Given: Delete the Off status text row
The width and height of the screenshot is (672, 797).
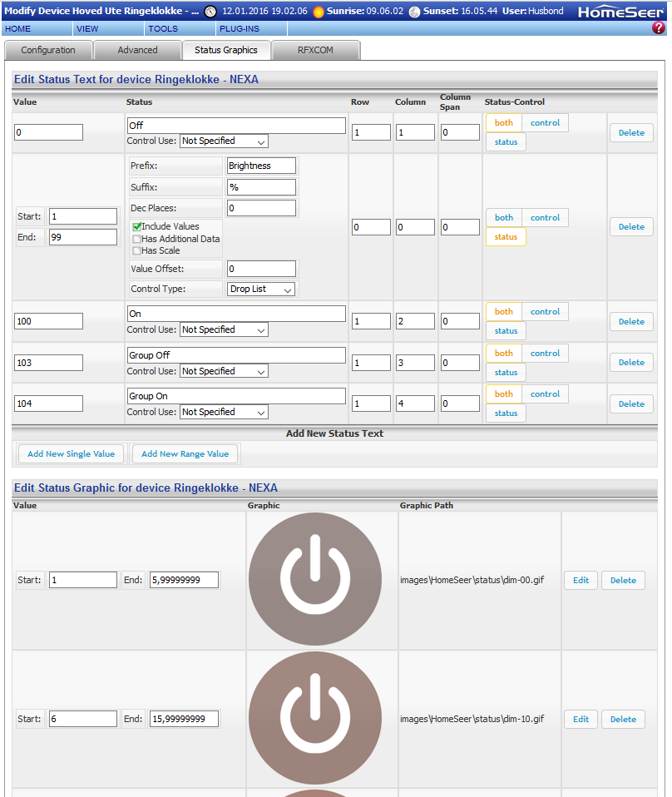Looking at the screenshot, I should [x=631, y=132].
